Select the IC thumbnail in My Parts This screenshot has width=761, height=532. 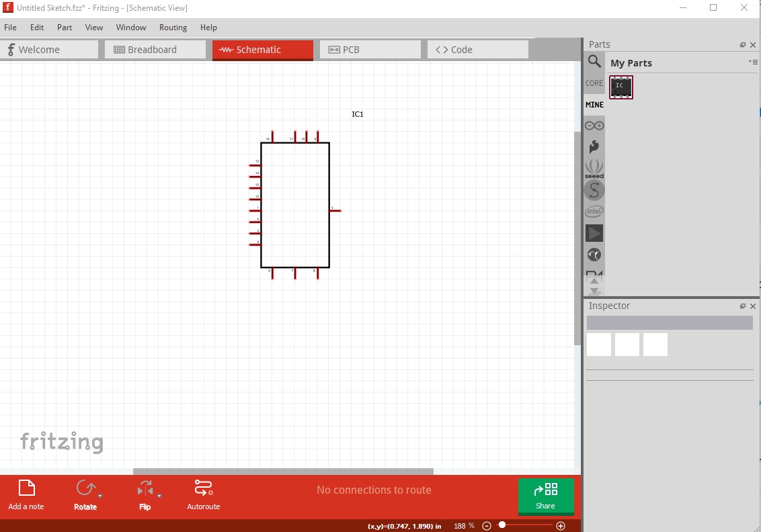tap(620, 87)
